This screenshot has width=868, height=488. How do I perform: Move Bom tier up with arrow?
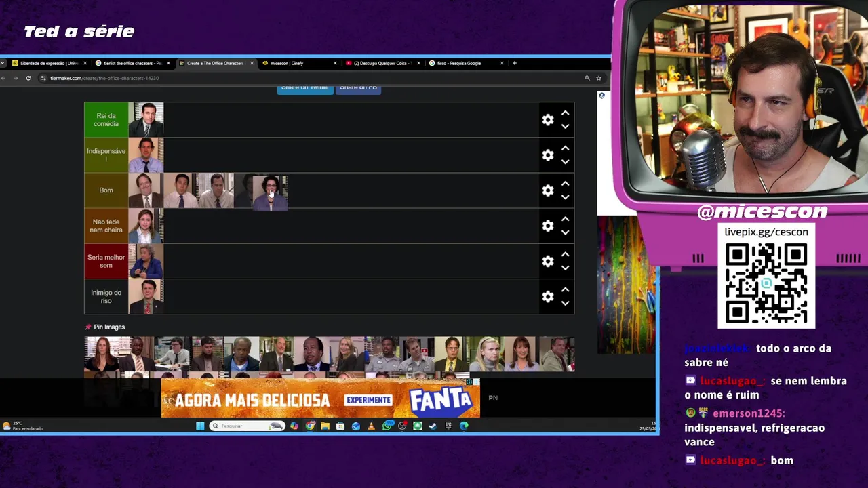tap(565, 183)
